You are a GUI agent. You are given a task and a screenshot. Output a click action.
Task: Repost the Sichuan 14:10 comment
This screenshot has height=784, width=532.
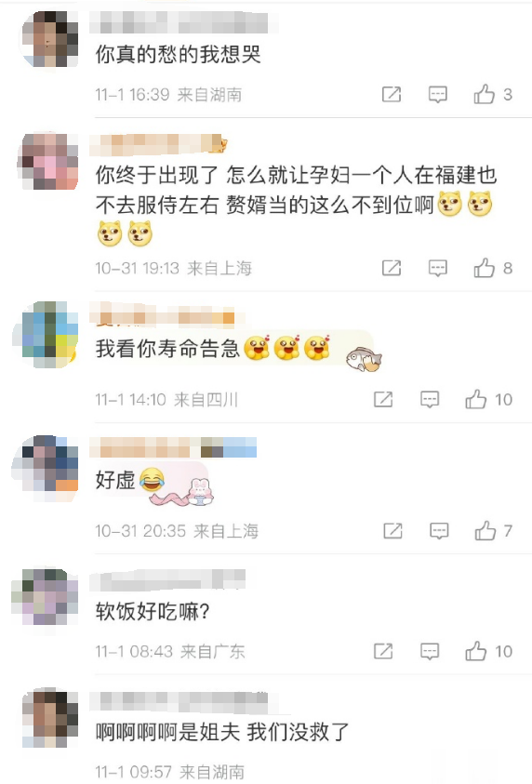tap(383, 399)
